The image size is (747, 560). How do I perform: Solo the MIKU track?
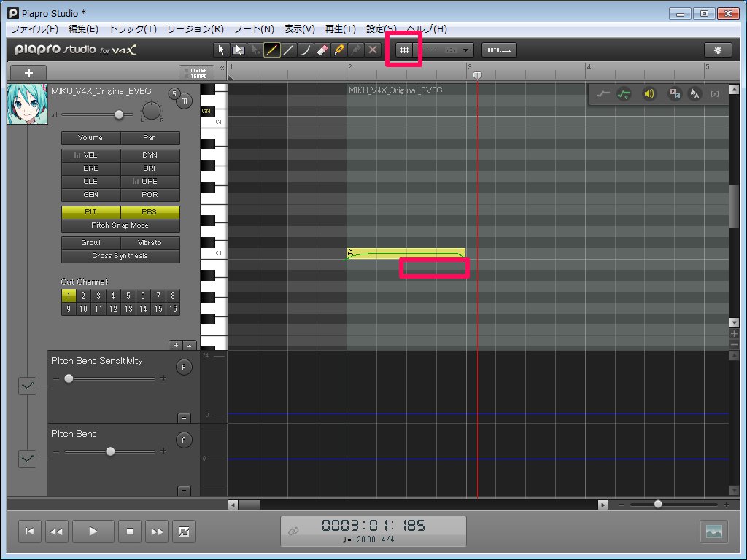(174, 93)
